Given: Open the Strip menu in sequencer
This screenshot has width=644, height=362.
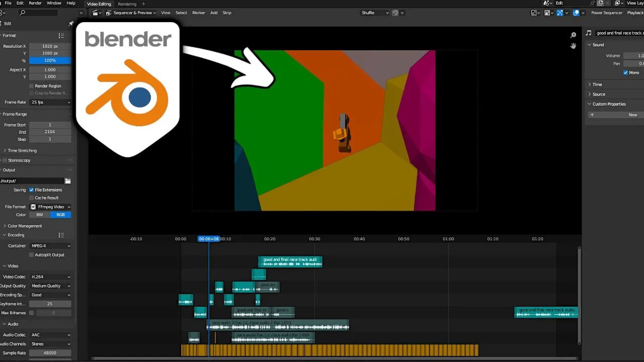Looking at the screenshot, I should click(227, 13).
